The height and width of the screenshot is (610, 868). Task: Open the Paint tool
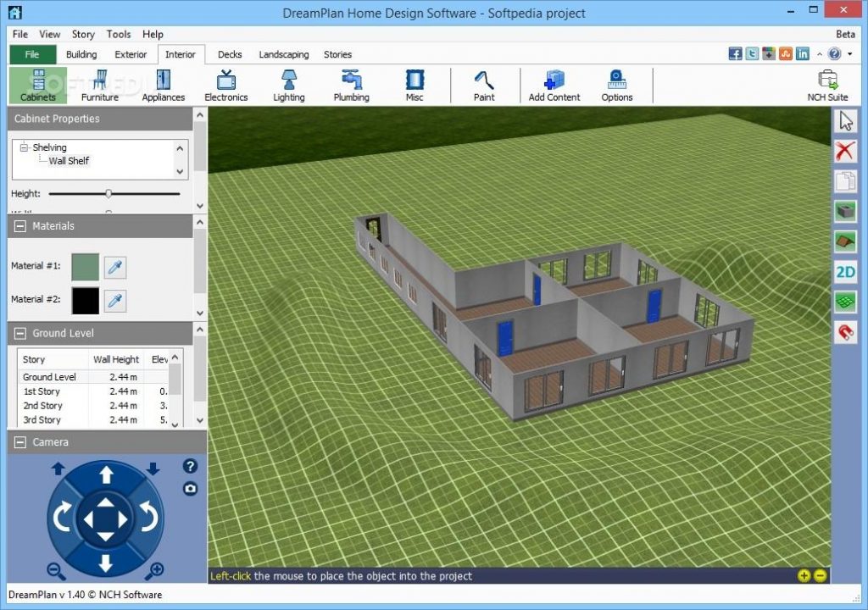(x=484, y=85)
